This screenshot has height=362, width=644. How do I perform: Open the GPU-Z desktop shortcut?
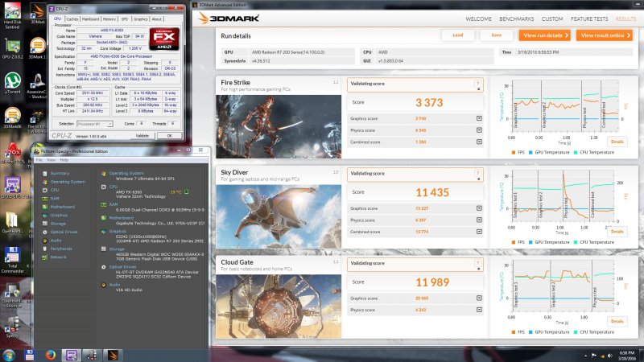pos(12,48)
